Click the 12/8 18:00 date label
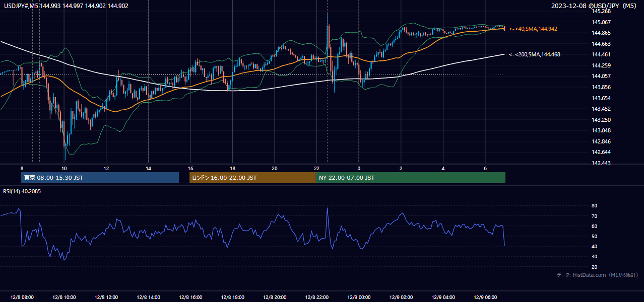The width and height of the screenshot is (644, 302). coord(232,297)
